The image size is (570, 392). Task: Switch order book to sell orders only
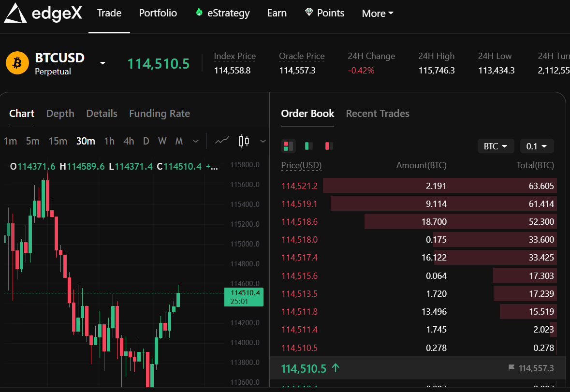pos(327,145)
